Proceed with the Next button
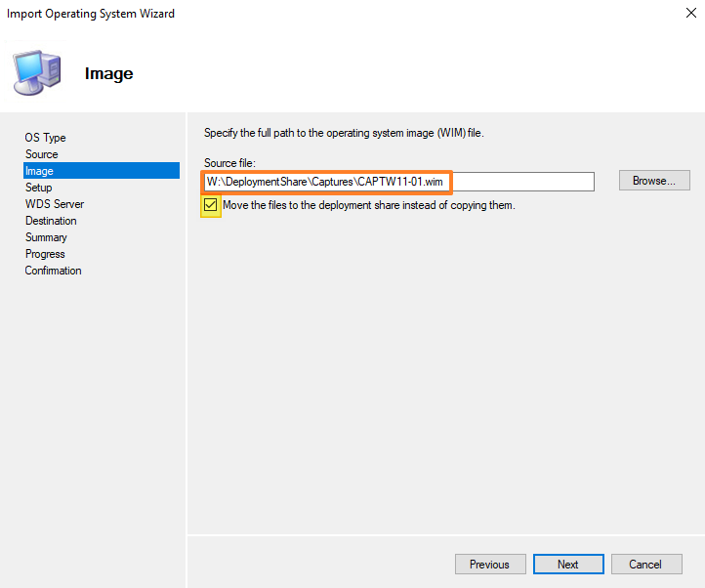Viewport: 705px width, 588px height. tap(567, 565)
